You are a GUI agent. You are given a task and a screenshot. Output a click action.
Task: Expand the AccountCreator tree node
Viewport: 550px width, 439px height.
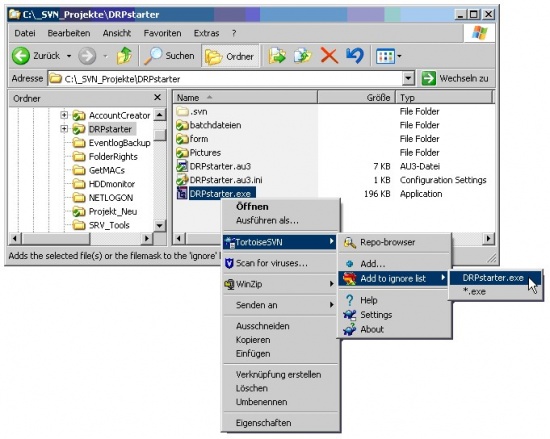(64, 115)
